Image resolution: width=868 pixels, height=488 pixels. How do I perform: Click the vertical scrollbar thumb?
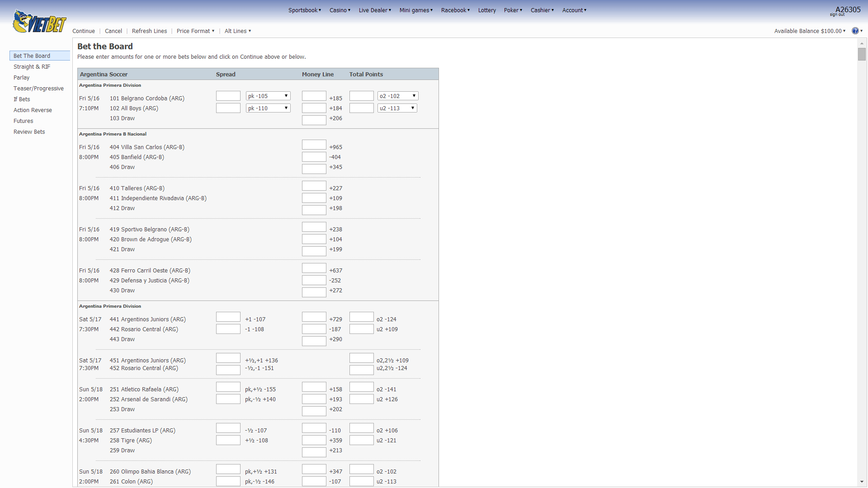tap(862, 54)
